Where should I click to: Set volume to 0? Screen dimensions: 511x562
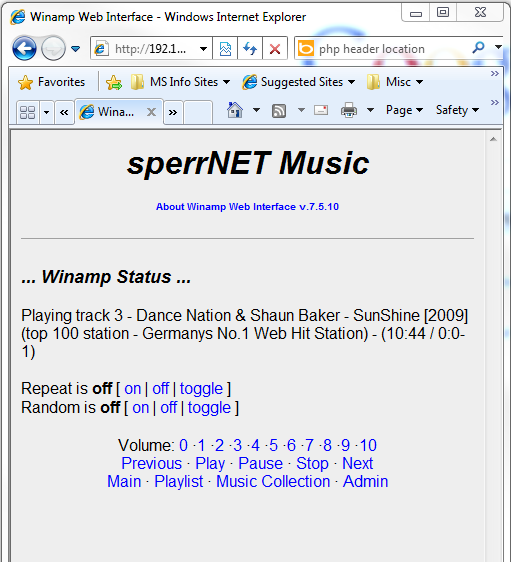pos(183,446)
